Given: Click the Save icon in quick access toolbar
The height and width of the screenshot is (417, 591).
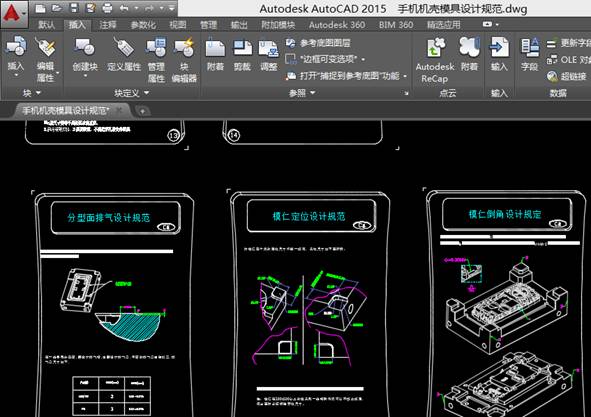Looking at the screenshot, I should pos(74,8).
